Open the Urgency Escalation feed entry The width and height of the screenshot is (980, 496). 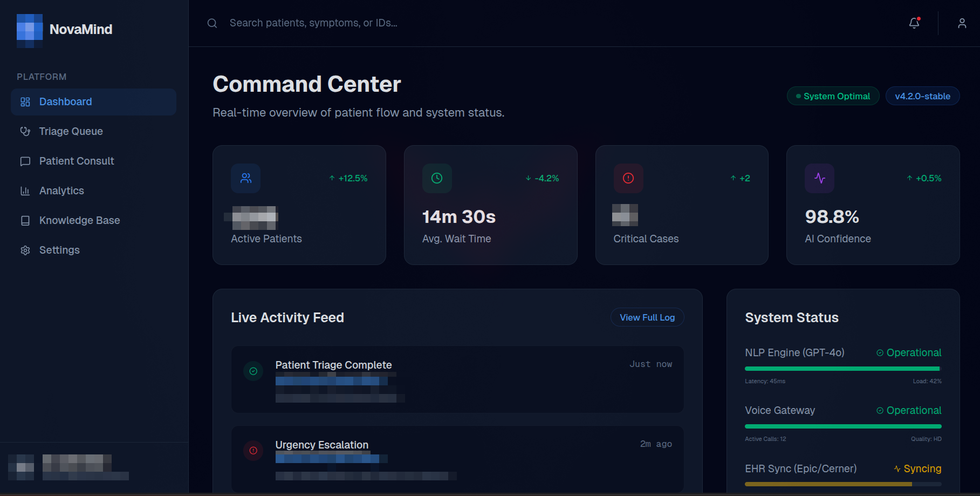457,459
